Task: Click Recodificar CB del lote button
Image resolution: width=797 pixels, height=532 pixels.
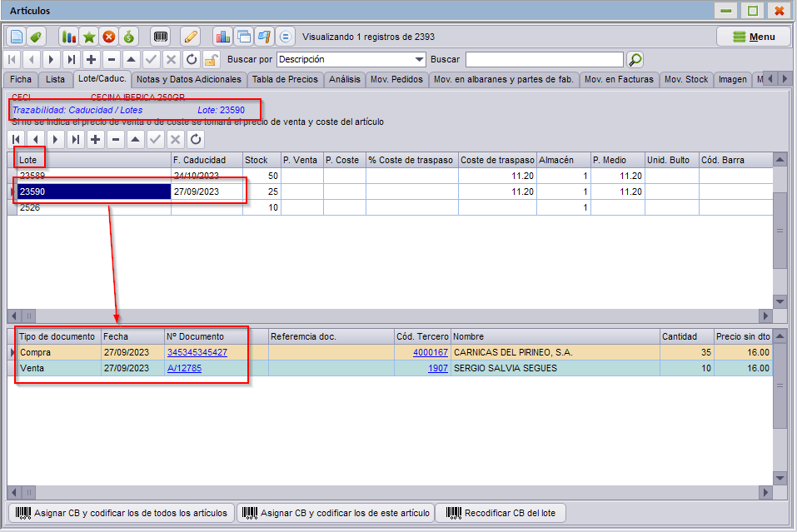Action: click(501, 513)
